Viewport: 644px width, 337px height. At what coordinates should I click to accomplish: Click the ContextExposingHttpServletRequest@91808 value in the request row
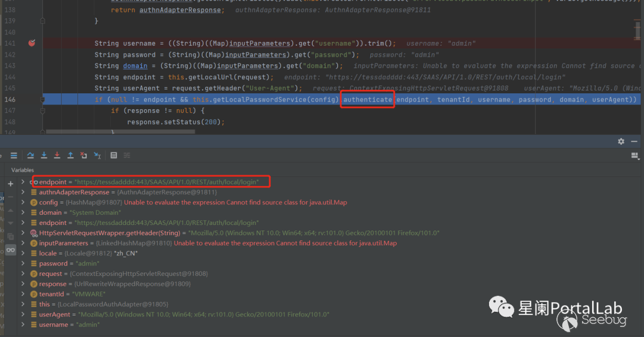pos(139,274)
